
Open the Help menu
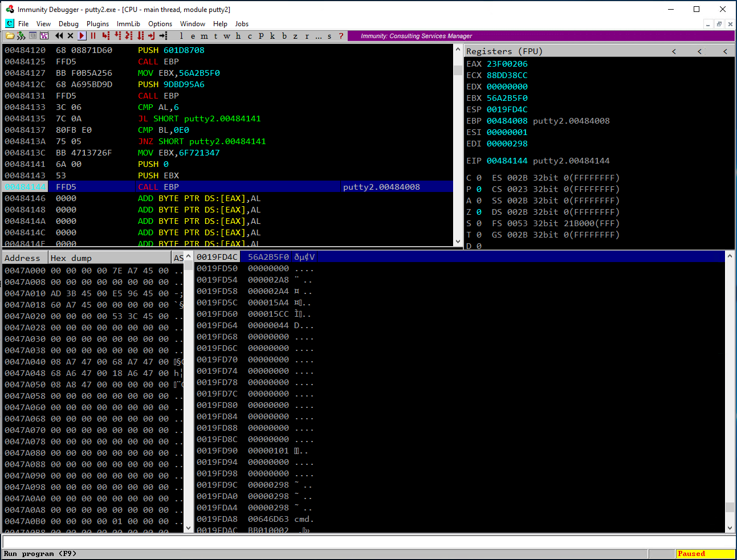220,24
